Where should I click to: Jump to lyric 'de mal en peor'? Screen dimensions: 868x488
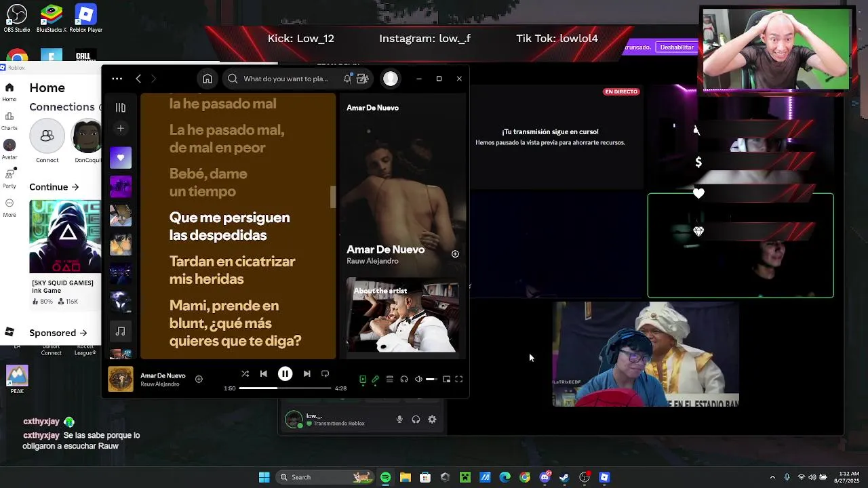point(217,148)
